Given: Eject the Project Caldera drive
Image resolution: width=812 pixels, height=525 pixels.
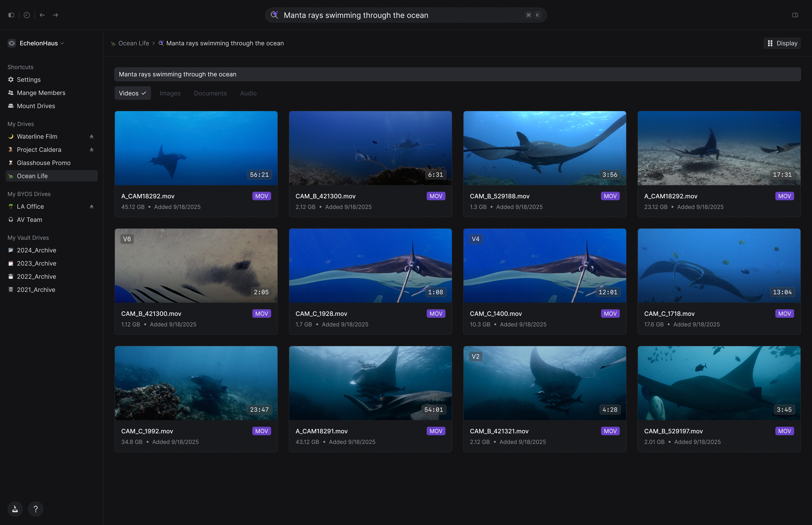Looking at the screenshot, I should 91,150.
